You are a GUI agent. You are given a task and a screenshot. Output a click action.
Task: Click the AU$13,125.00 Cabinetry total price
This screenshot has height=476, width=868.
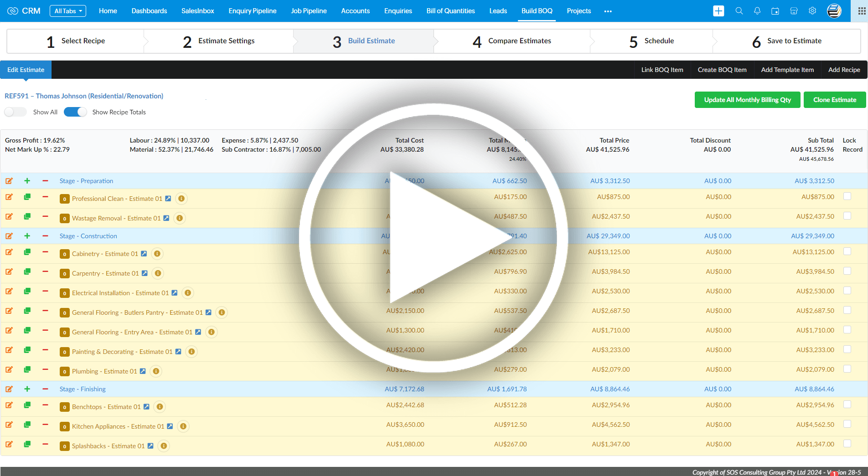click(609, 252)
